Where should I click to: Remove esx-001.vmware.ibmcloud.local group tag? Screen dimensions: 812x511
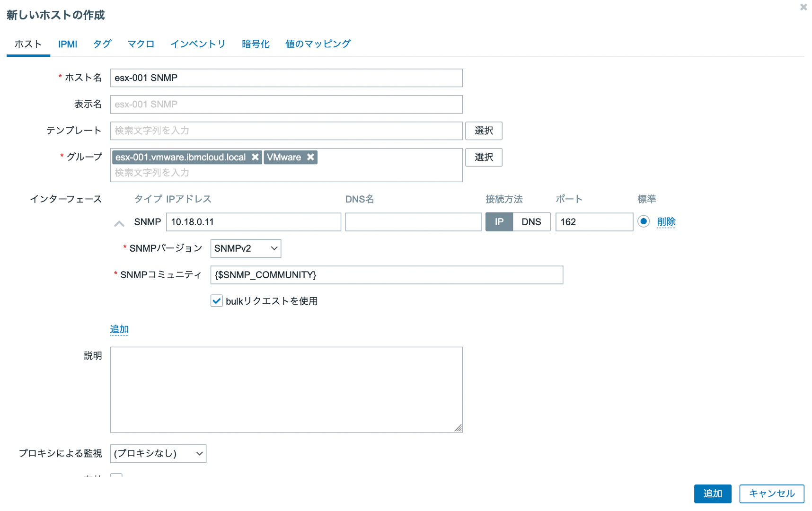coord(255,157)
